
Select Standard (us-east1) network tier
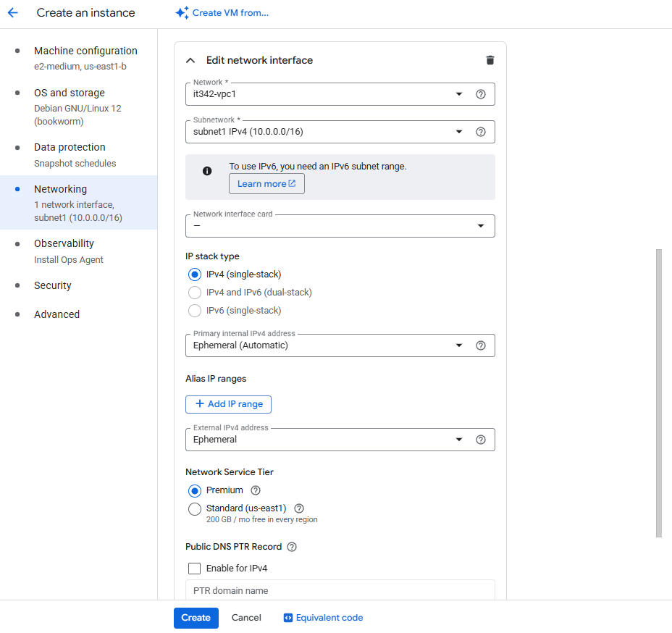tap(194, 508)
